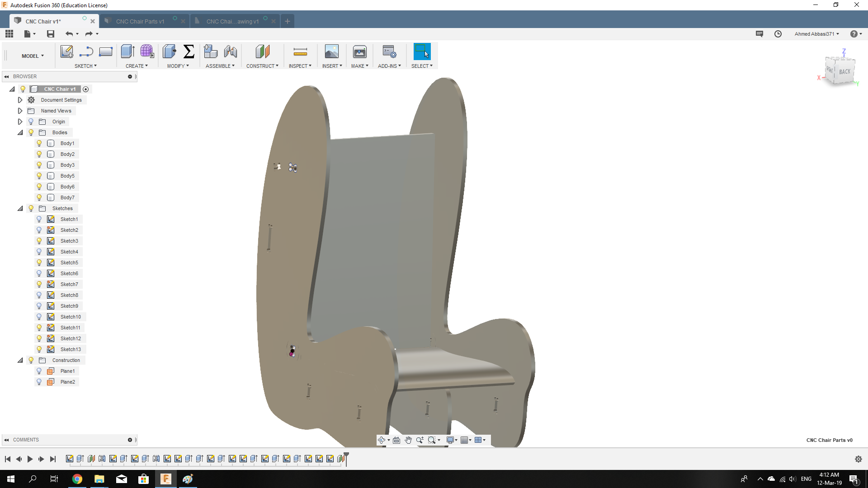Show Sketch1 via its lightbulb
The height and width of the screenshot is (488, 868).
[x=39, y=219]
